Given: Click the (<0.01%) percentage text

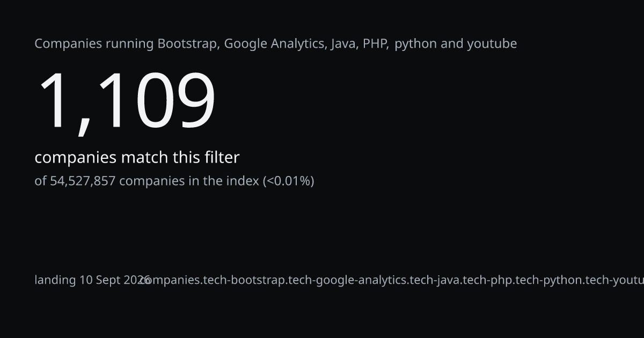Looking at the screenshot, I should click(288, 181).
